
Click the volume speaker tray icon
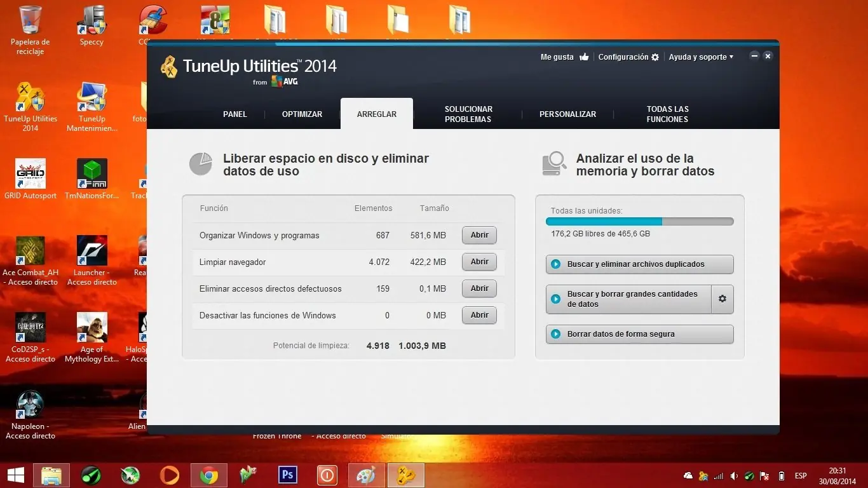coord(735,476)
